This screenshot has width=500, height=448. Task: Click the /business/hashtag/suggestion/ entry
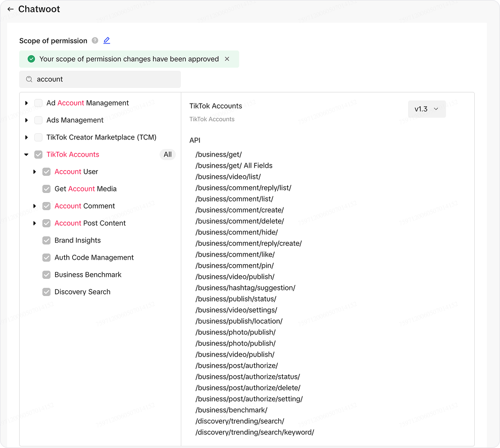(245, 288)
